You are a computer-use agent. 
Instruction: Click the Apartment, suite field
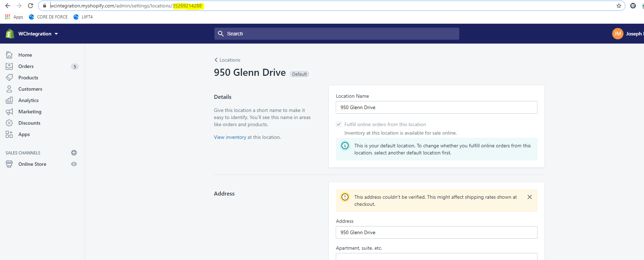[436, 256]
